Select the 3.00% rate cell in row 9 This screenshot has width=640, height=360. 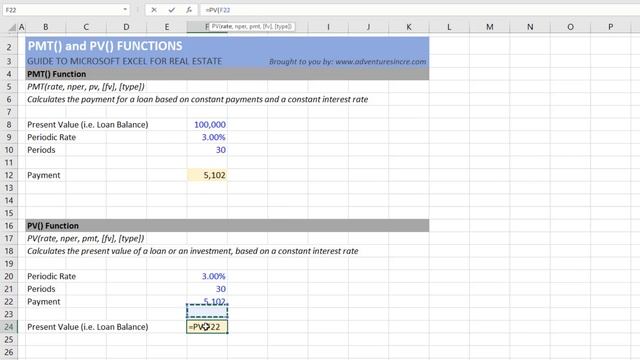[x=207, y=137]
